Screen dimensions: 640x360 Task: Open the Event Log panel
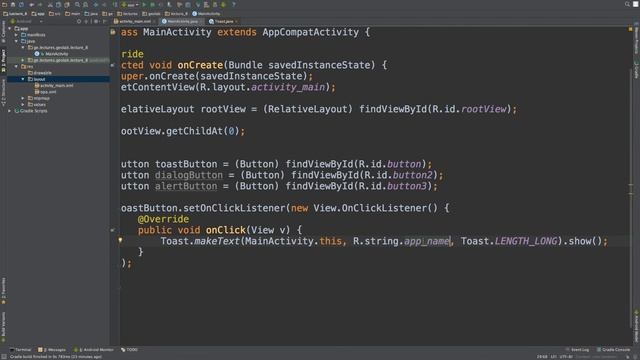(x=577, y=350)
